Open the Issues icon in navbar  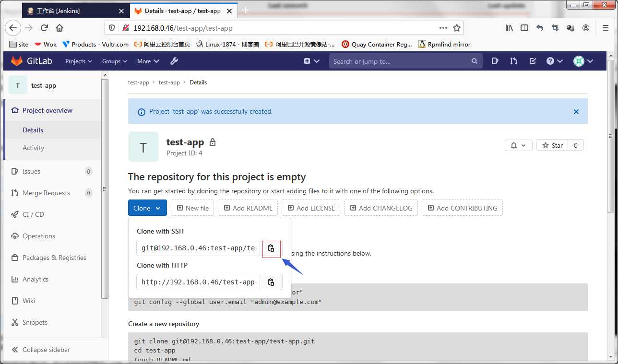[x=495, y=61]
